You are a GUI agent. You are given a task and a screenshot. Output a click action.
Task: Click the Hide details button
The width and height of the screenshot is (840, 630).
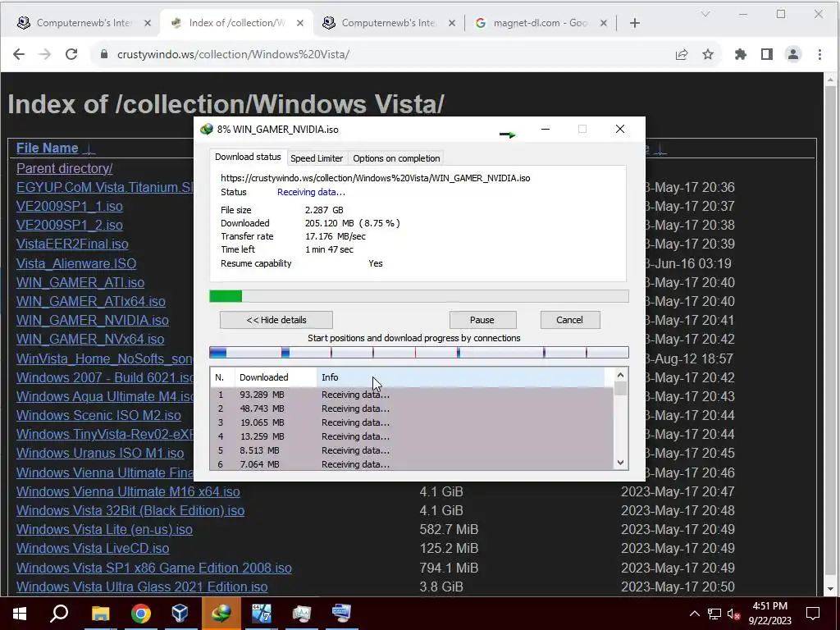(x=276, y=320)
